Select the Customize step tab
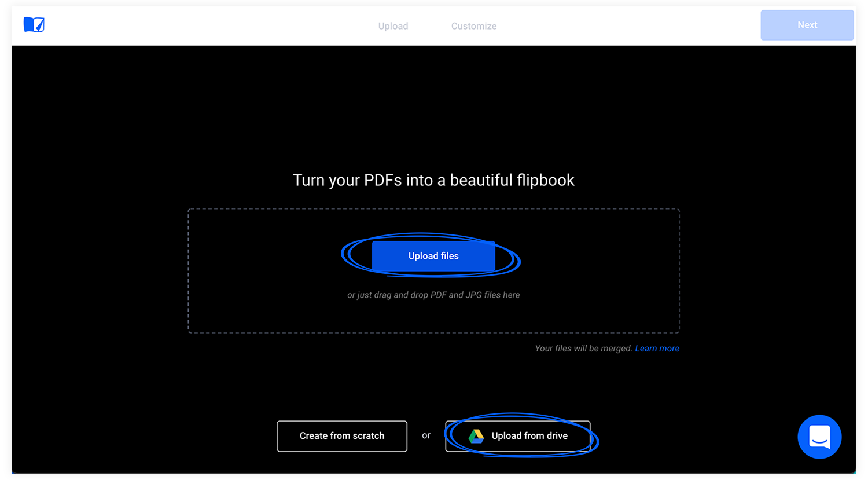 pyautogui.click(x=474, y=26)
